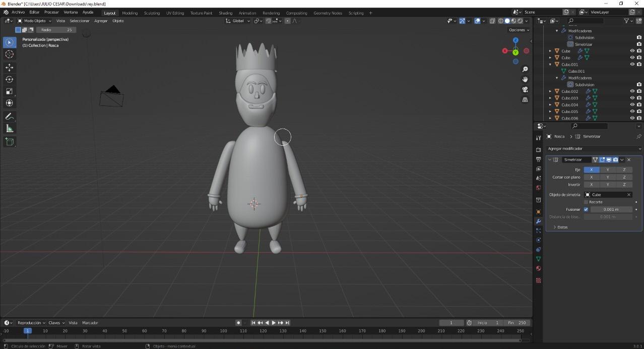Click the Fusionar distance 0.001 m field
The image size is (644, 349).
pyautogui.click(x=611, y=209)
